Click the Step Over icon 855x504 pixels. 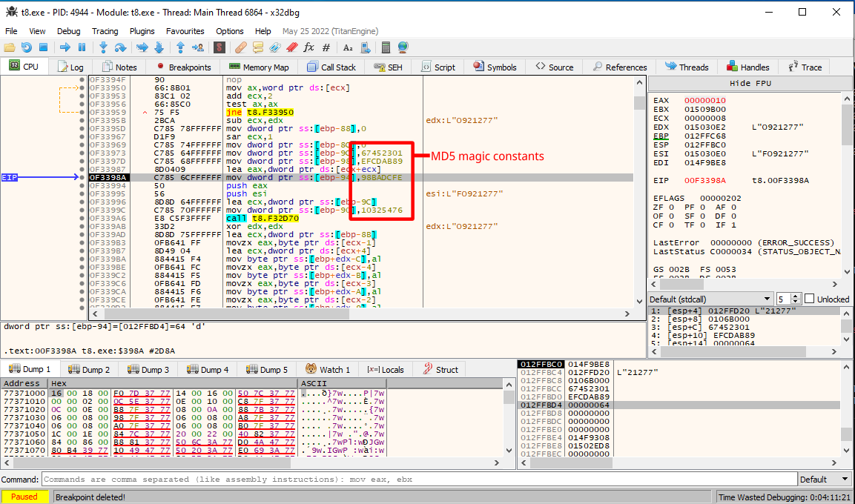pos(120,47)
